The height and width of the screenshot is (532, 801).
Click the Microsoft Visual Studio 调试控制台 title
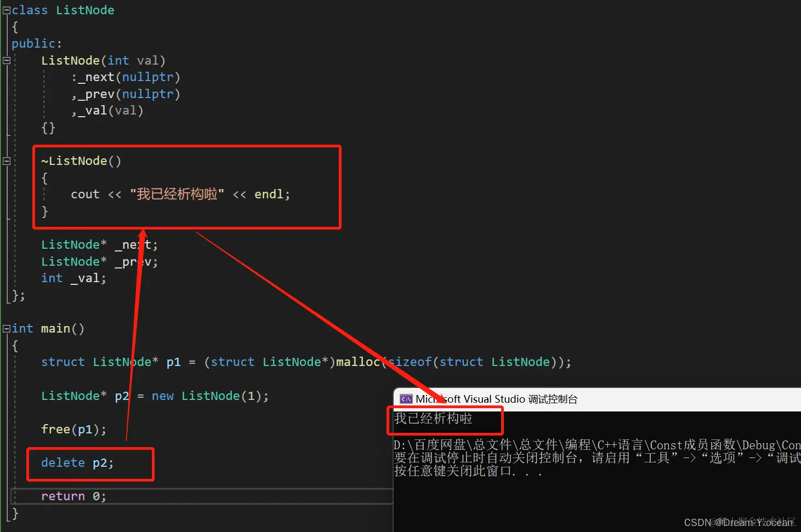(x=496, y=399)
